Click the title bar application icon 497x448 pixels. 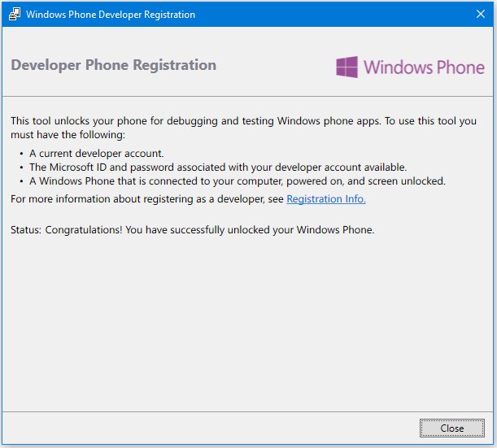[x=15, y=15]
